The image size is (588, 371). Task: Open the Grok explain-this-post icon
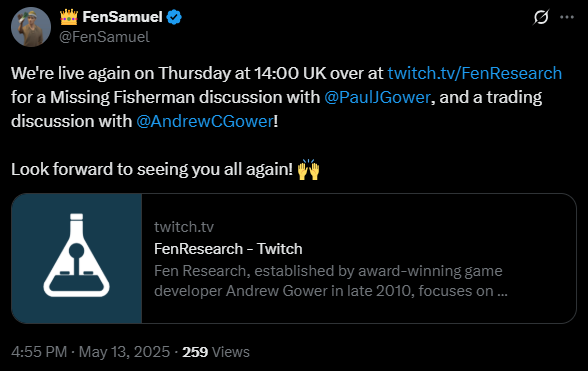pos(541,17)
